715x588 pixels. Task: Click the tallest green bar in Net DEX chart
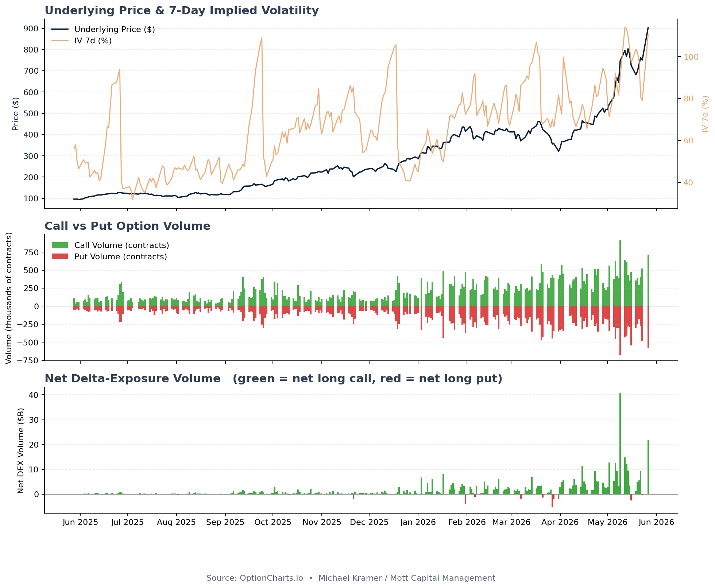[620, 444]
